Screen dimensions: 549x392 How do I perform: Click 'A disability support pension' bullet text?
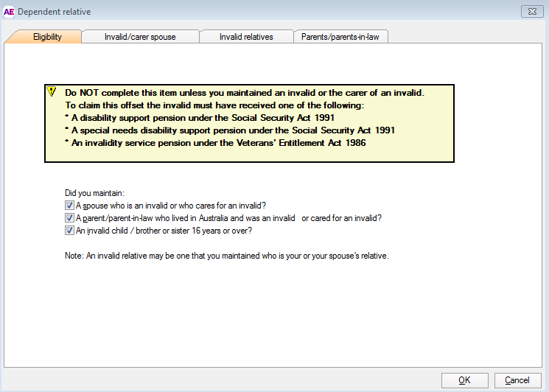200,118
